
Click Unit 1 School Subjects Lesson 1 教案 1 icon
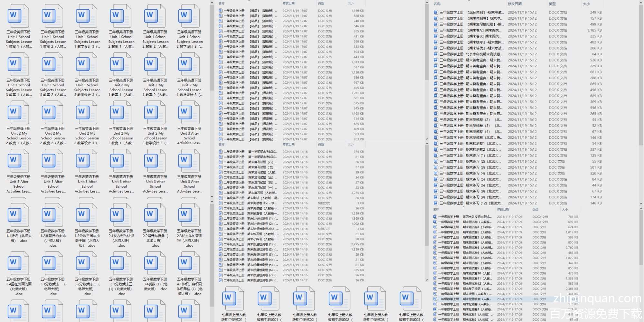[x=18, y=16]
